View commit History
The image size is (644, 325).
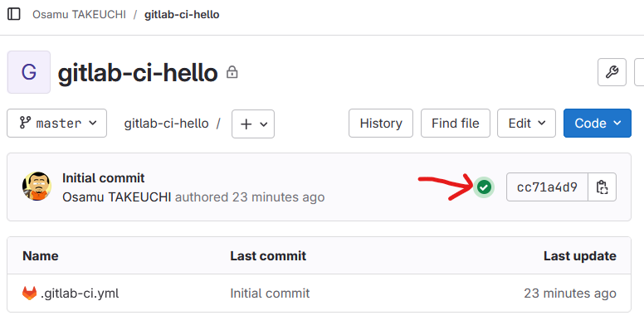click(381, 123)
